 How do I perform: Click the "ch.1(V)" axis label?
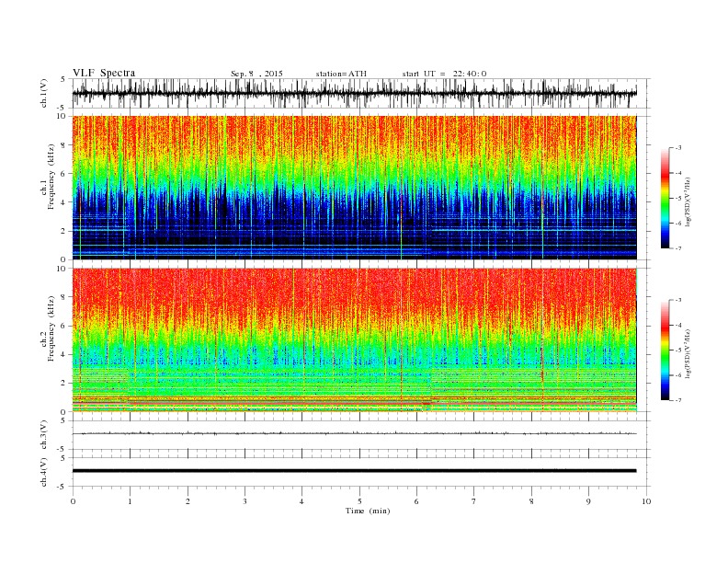click(x=44, y=93)
